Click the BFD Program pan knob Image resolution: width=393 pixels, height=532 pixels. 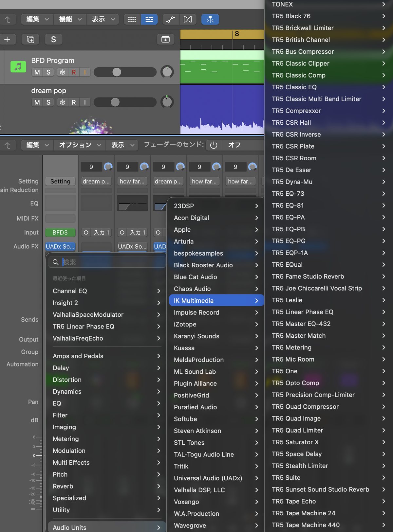coord(167,72)
